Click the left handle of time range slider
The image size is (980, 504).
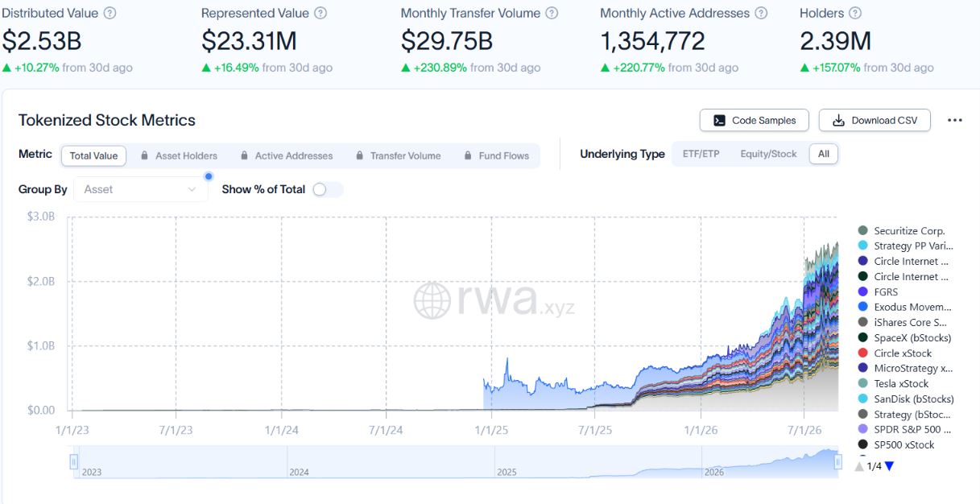[x=73, y=462]
